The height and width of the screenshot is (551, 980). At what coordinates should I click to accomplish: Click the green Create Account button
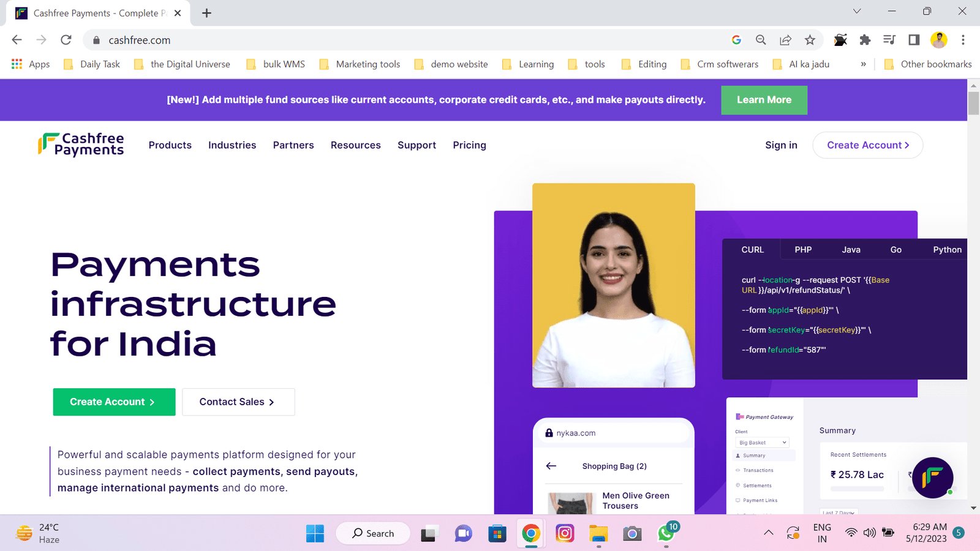(x=114, y=402)
